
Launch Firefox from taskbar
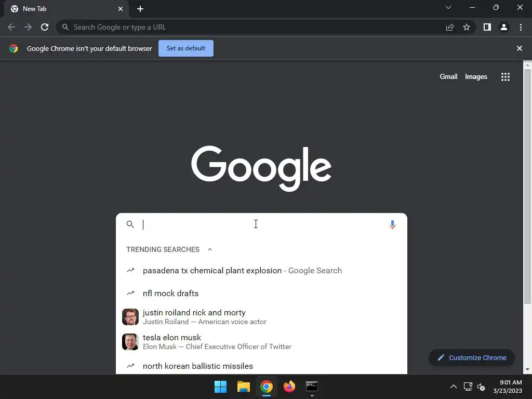click(x=289, y=387)
